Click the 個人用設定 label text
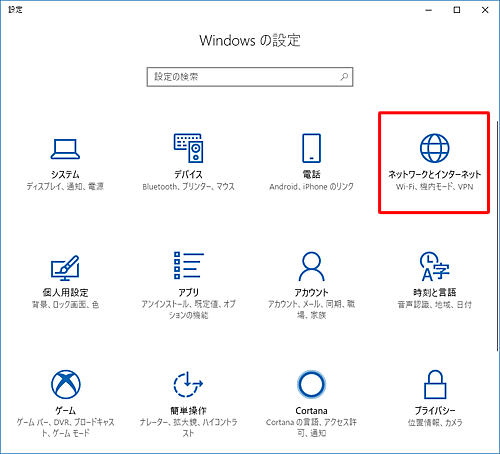 (65, 292)
